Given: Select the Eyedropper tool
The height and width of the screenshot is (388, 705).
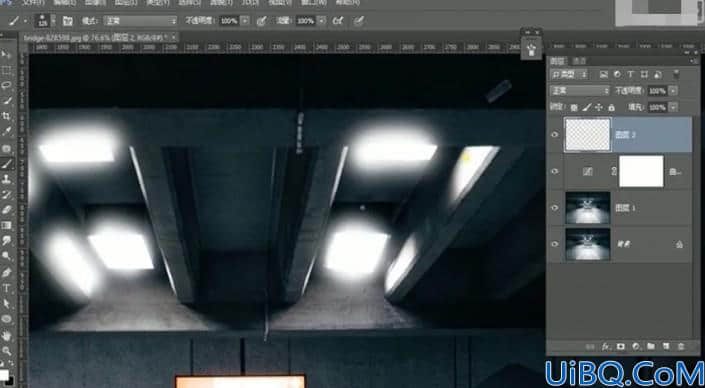Looking at the screenshot, I should [x=6, y=131].
